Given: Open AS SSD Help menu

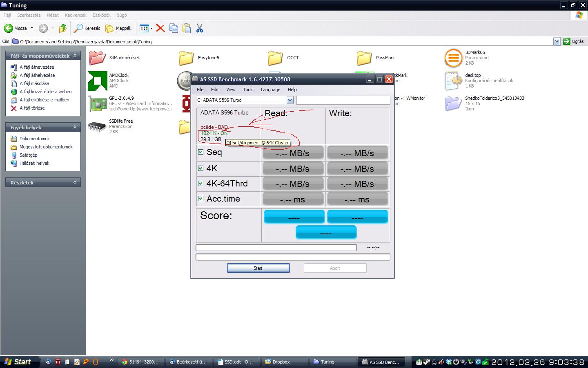Looking at the screenshot, I should pyautogui.click(x=292, y=90).
